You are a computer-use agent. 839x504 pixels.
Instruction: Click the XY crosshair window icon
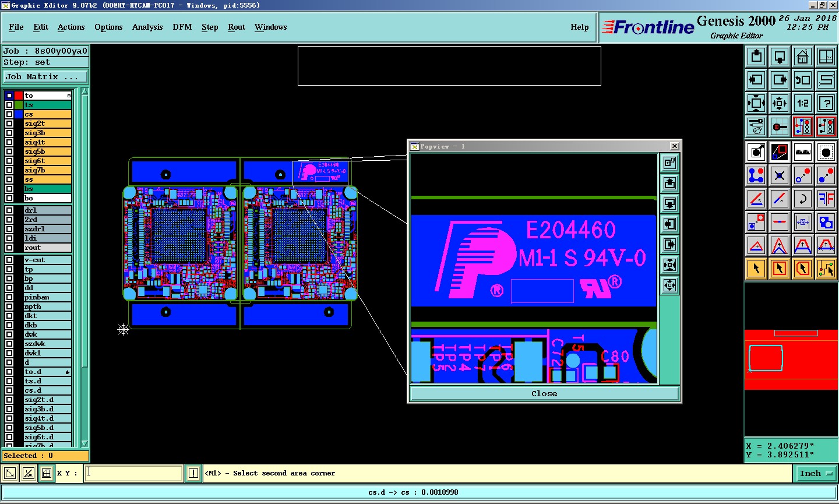coord(826,57)
